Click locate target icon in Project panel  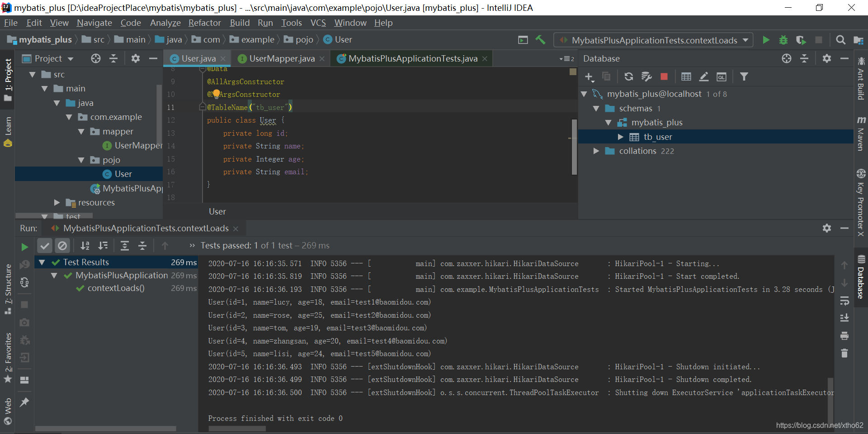pos(95,58)
